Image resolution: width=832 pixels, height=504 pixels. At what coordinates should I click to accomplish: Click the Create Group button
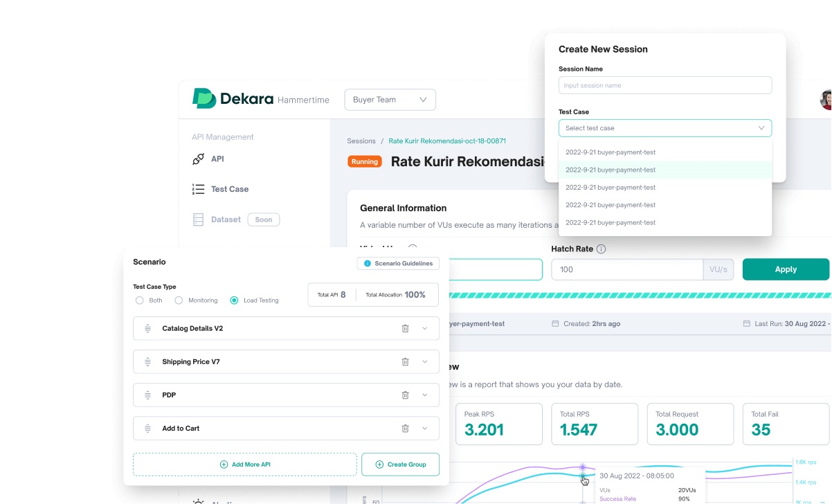click(400, 465)
